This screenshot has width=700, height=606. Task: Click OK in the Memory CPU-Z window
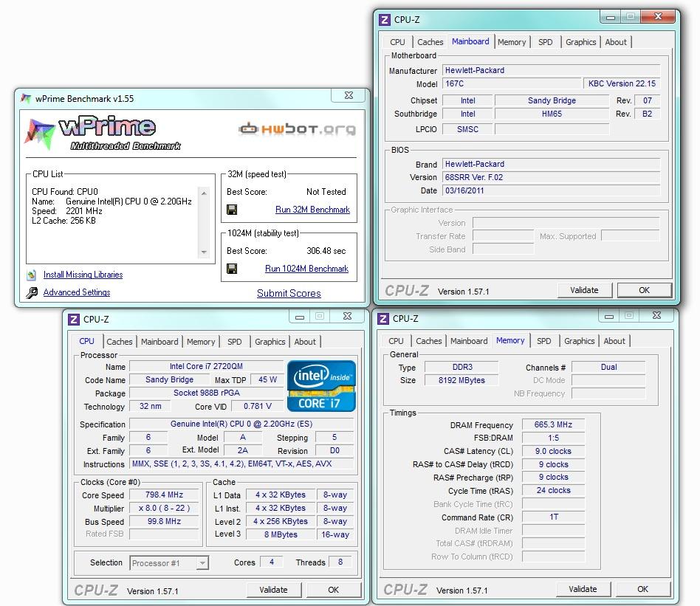[x=642, y=589]
